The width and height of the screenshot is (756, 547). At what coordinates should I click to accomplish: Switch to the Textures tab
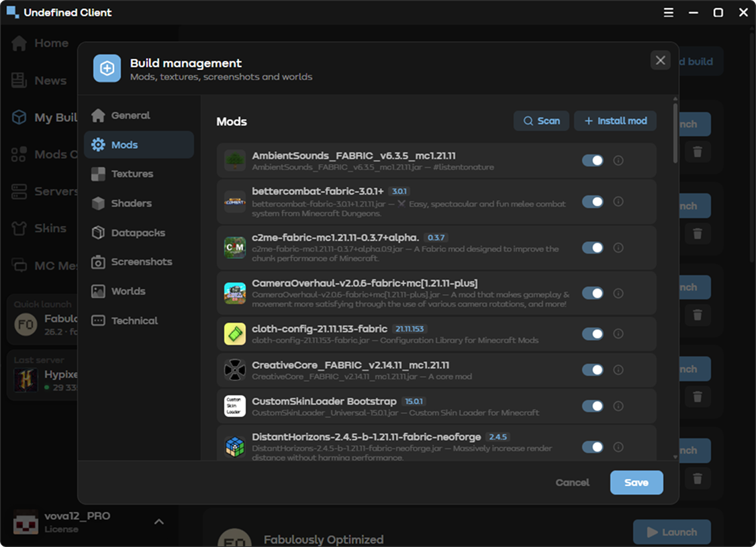click(139, 174)
